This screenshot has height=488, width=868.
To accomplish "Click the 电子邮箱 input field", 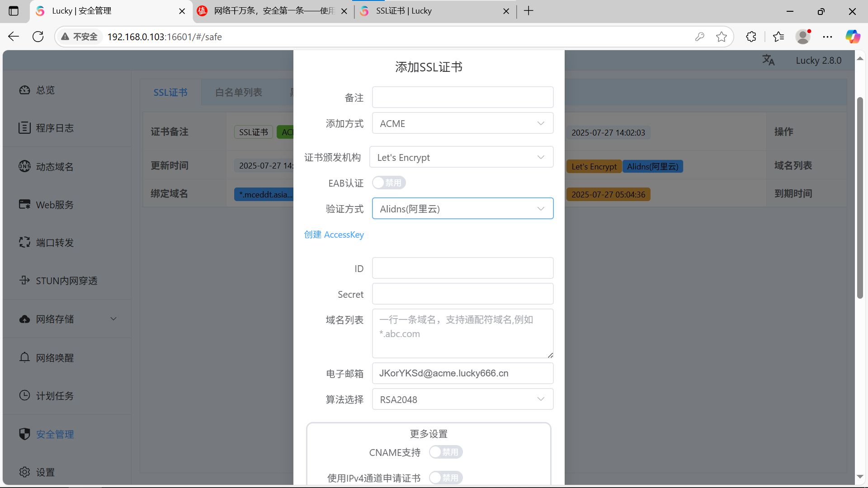I will tap(462, 373).
